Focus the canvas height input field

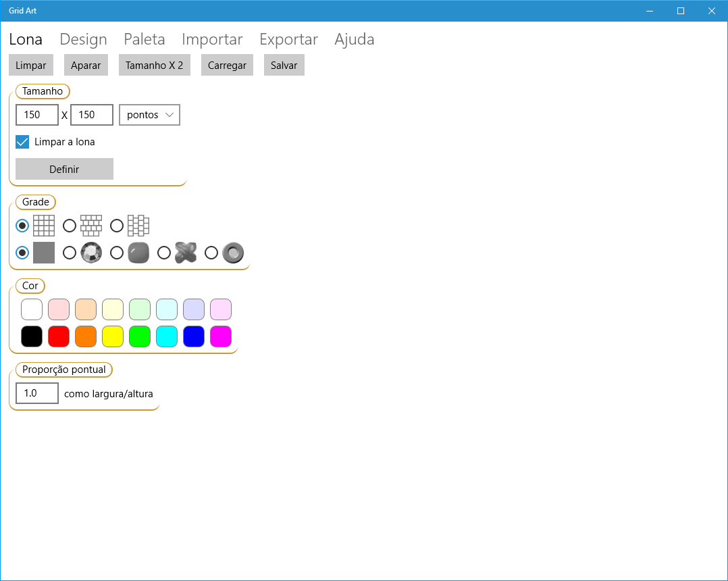point(92,115)
